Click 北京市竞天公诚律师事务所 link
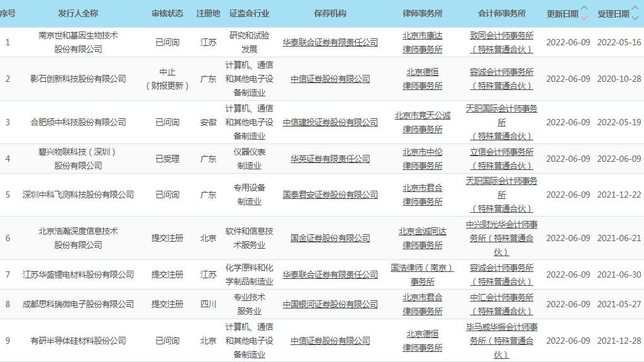 point(423,122)
